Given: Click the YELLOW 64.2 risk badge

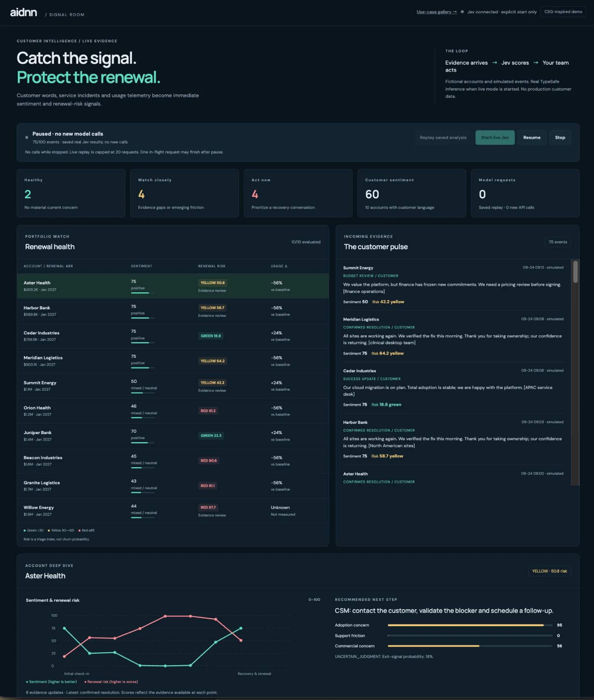Looking at the screenshot, I should tap(212, 361).
